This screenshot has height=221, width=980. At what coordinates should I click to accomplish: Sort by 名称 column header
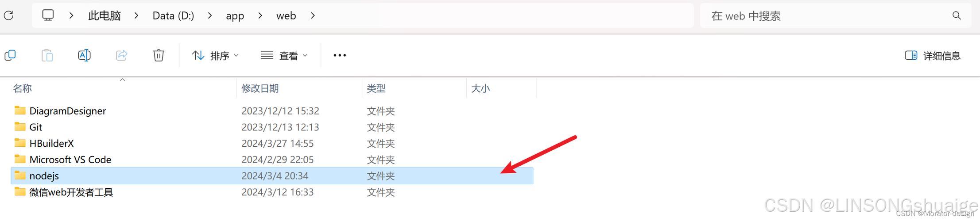pos(22,88)
